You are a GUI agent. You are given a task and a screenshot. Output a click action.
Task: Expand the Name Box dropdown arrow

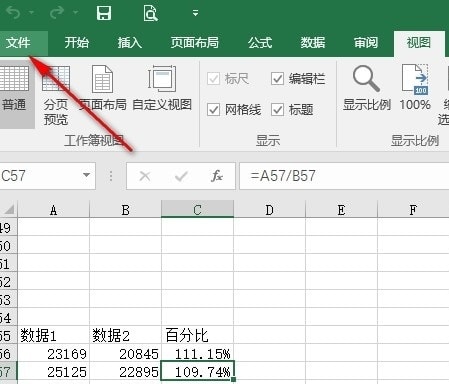point(86,175)
